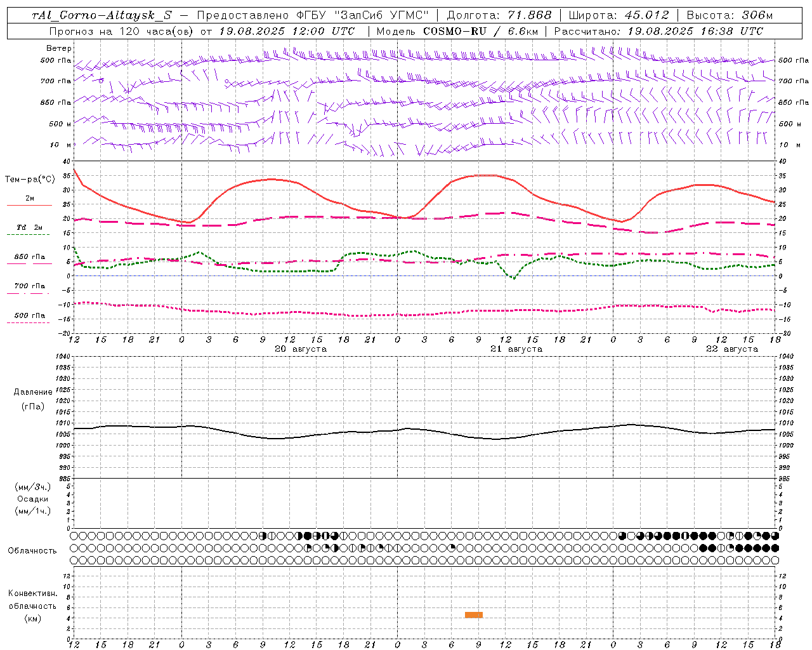Click the station title rAl_Gorno-Altaysk_S
812x650 pixels.
click(102, 15)
